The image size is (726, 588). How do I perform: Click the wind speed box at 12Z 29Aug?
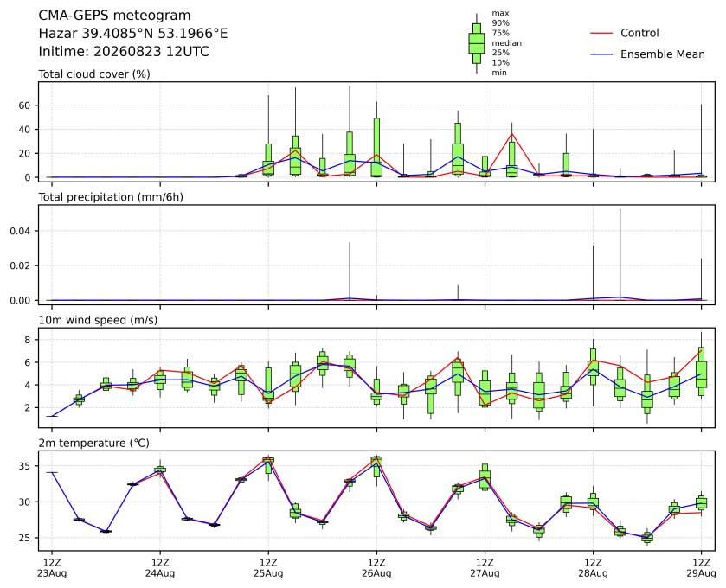[x=702, y=371]
